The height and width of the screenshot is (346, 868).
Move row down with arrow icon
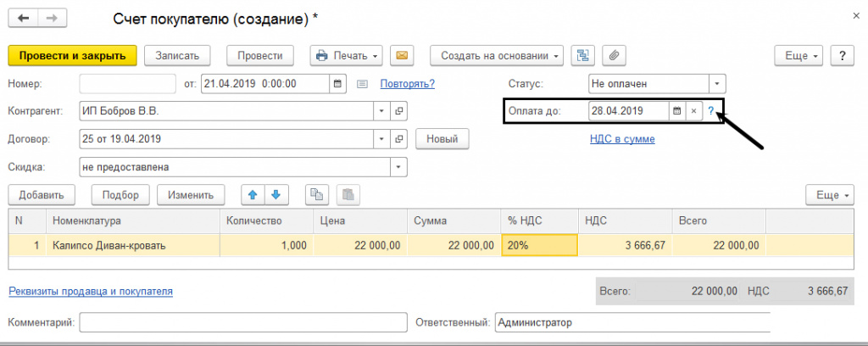tap(274, 194)
